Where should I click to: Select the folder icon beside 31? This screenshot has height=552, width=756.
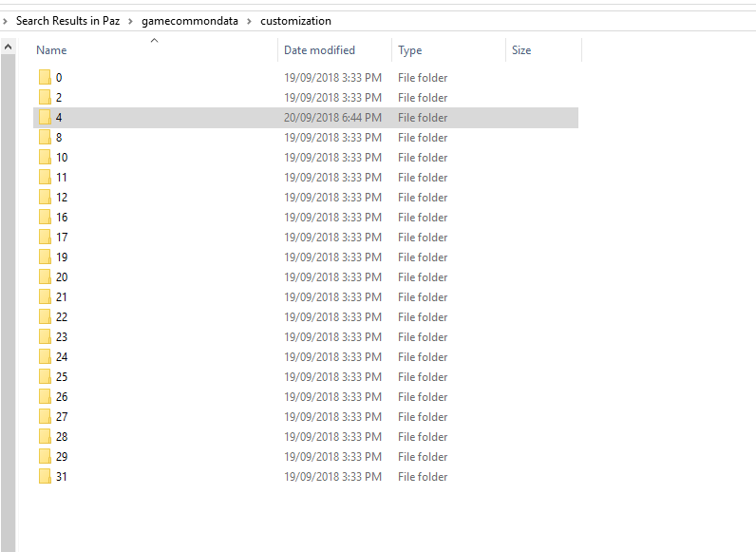click(45, 477)
